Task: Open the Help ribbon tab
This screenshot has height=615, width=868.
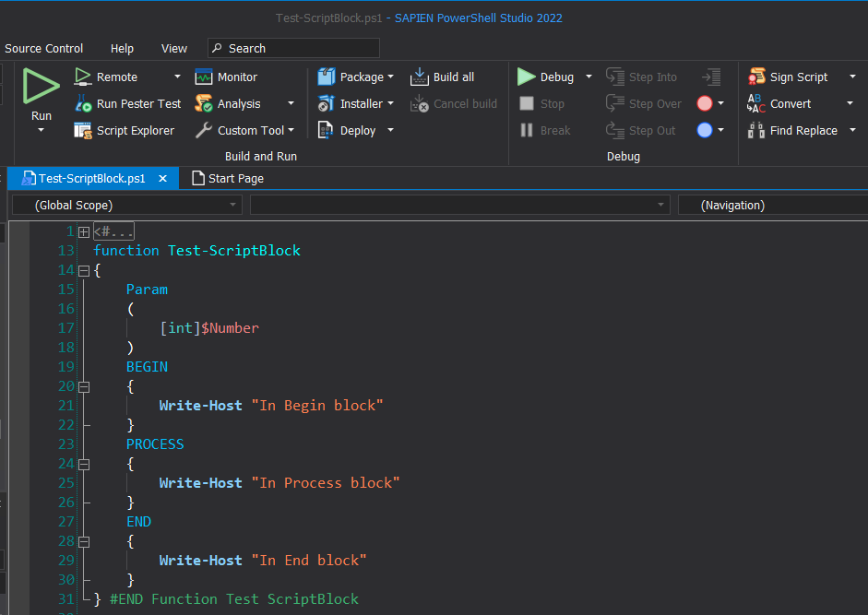Action: click(x=122, y=49)
